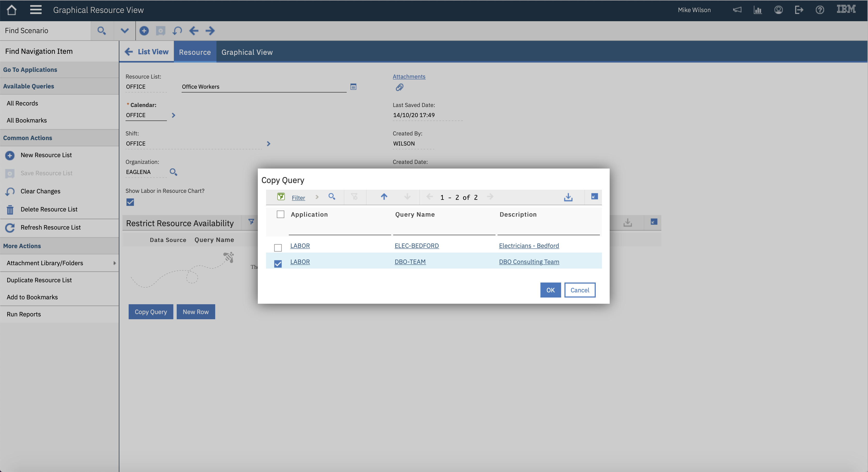The image size is (868, 472).
Task: Go back to List View tab
Action: 147,52
